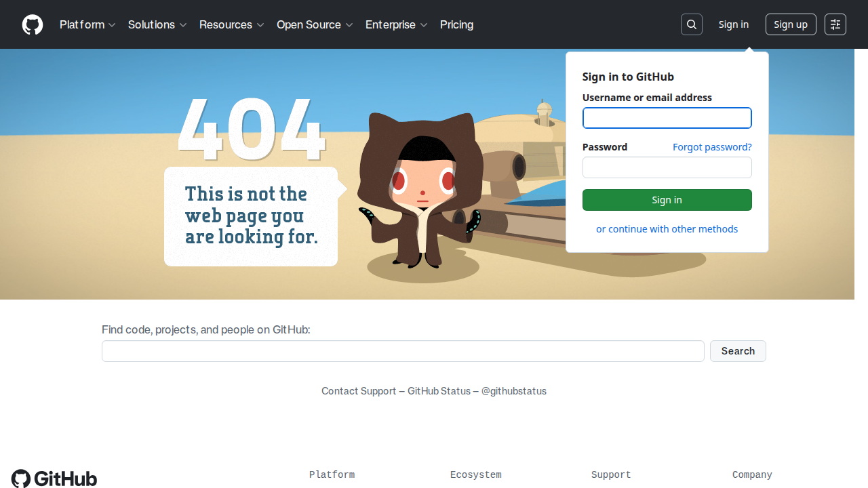This screenshot has width=868, height=488.
Task: Click or continue with other methods
Action: click(667, 229)
